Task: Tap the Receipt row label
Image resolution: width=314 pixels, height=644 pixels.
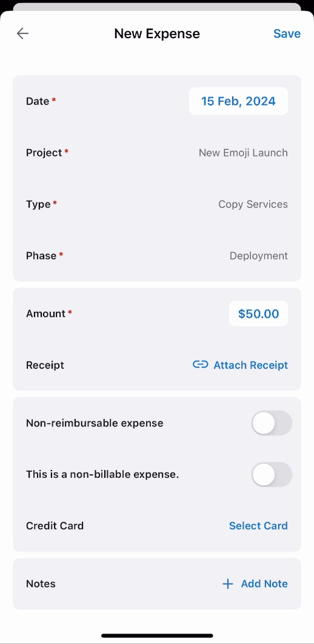Action: (x=45, y=364)
